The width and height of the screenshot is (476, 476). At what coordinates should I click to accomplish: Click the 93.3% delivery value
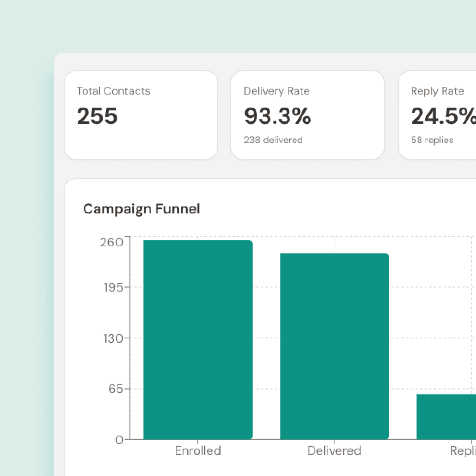coord(277,116)
